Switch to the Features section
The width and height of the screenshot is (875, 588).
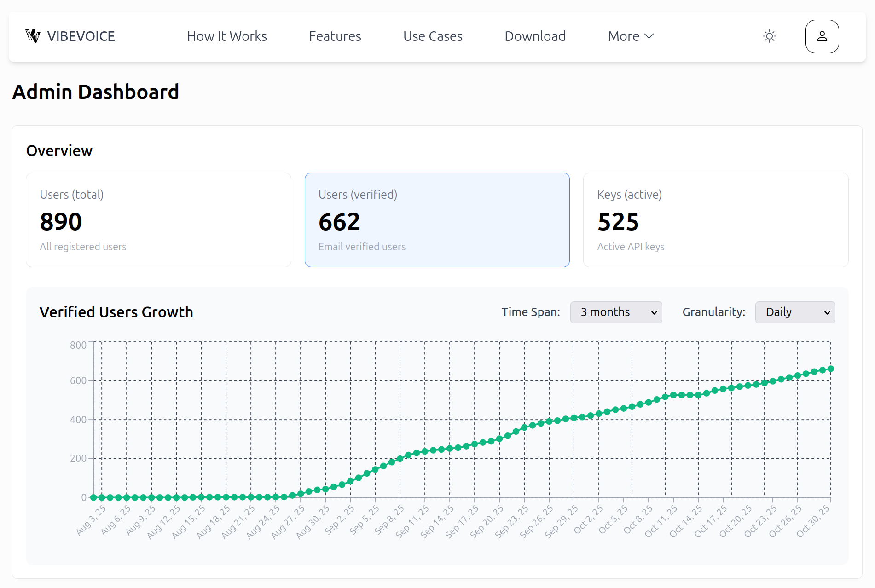335,36
